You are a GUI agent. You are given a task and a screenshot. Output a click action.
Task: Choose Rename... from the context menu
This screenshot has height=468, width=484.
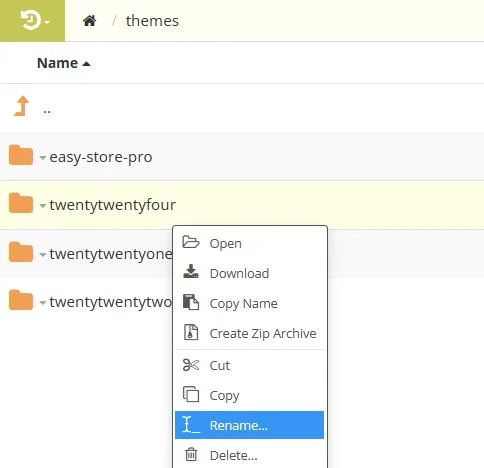click(x=249, y=425)
